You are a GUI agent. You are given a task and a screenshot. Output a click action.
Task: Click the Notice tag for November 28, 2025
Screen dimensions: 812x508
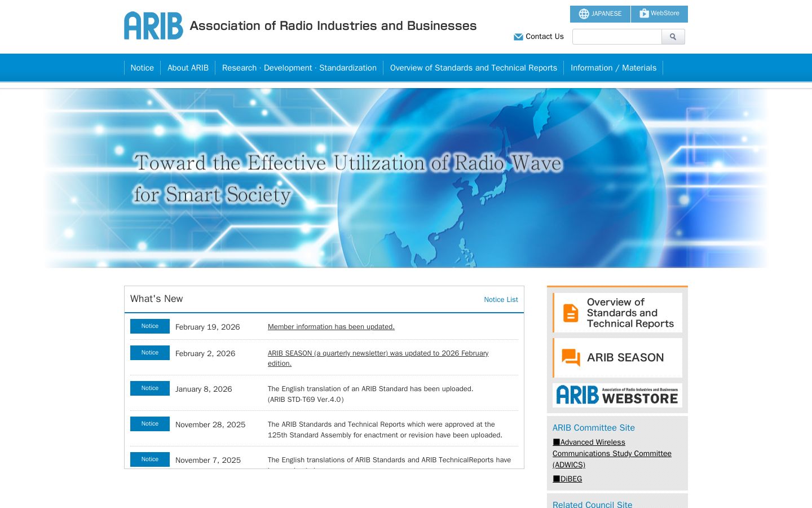[x=150, y=424]
